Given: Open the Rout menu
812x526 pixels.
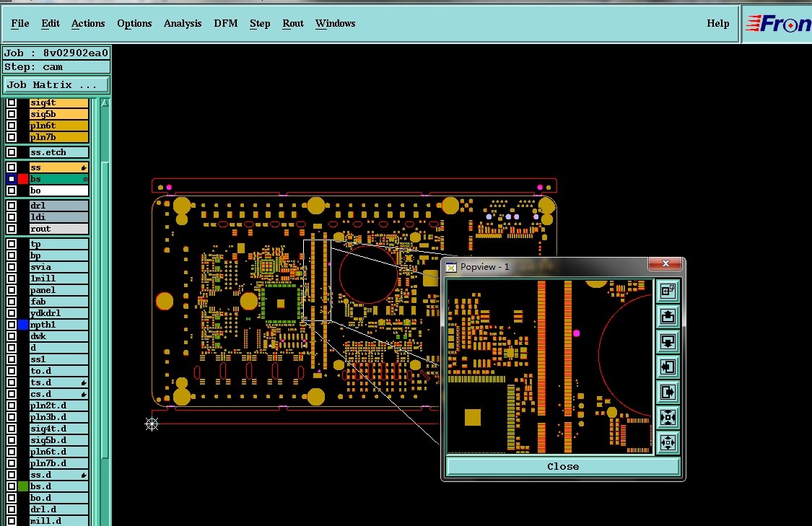Looking at the screenshot, I should click(293, 23).
